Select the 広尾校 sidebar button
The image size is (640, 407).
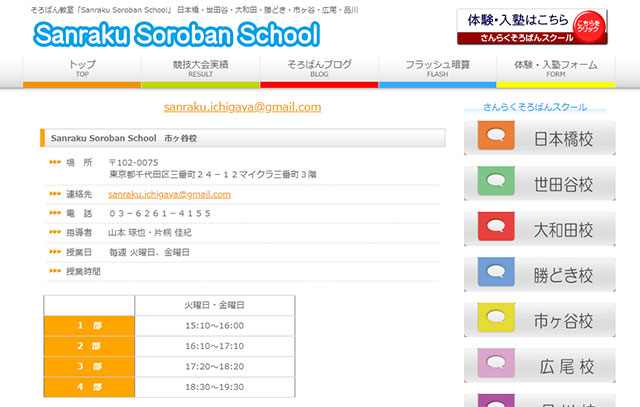coord(540,366)
